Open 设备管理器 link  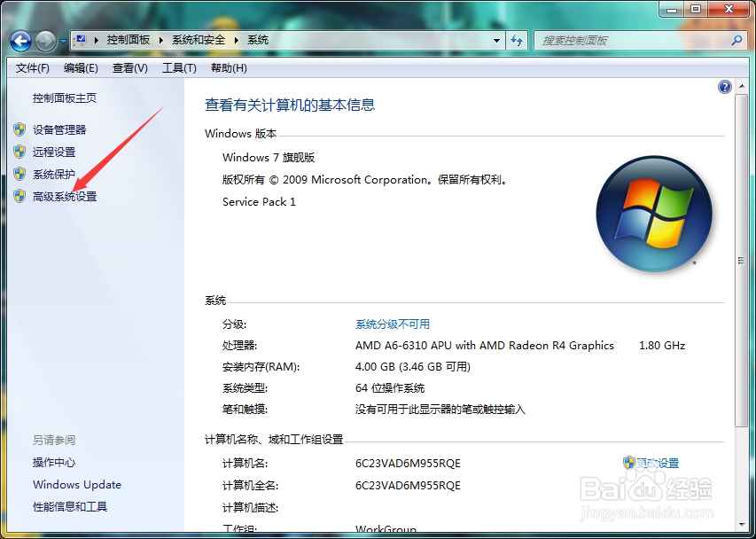(59, 129)
